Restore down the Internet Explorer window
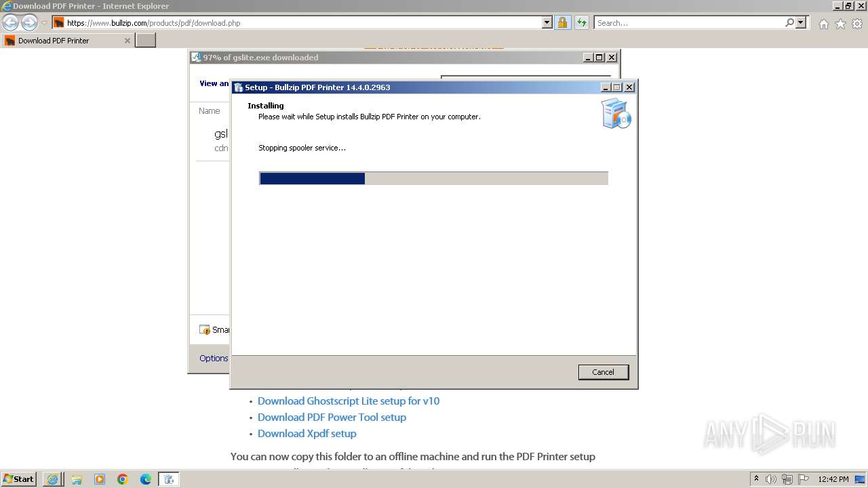868x488 pixels. pos(848,5)
